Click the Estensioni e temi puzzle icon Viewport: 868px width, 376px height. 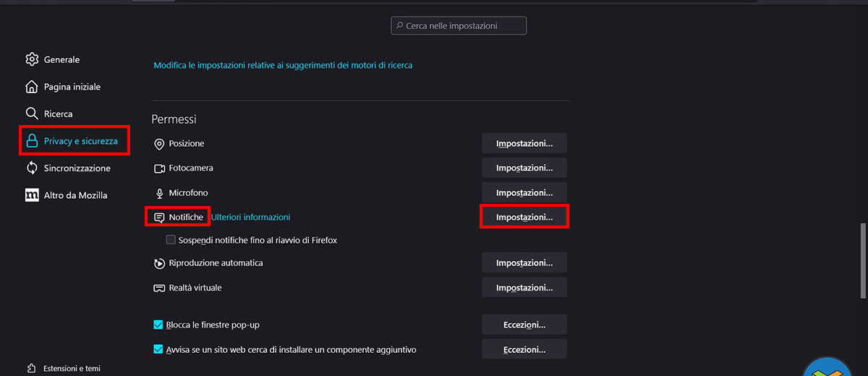click(x=32, y=368)
